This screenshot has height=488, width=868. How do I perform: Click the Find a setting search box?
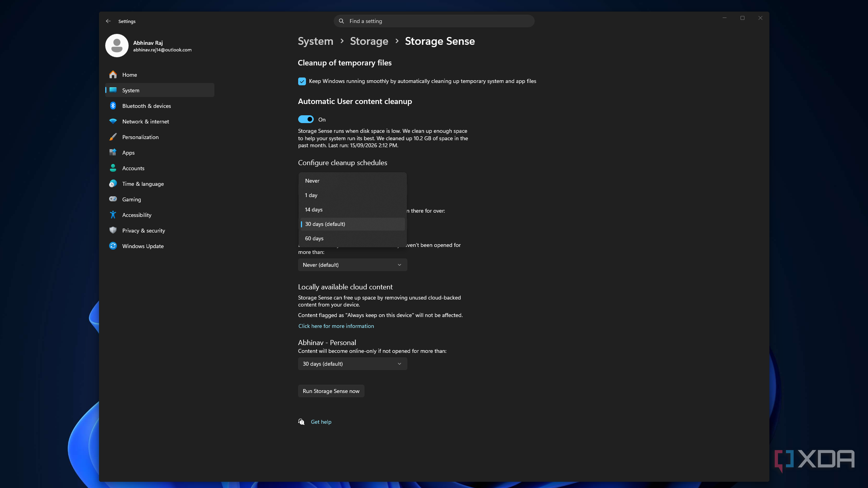(x=434, y=21)
